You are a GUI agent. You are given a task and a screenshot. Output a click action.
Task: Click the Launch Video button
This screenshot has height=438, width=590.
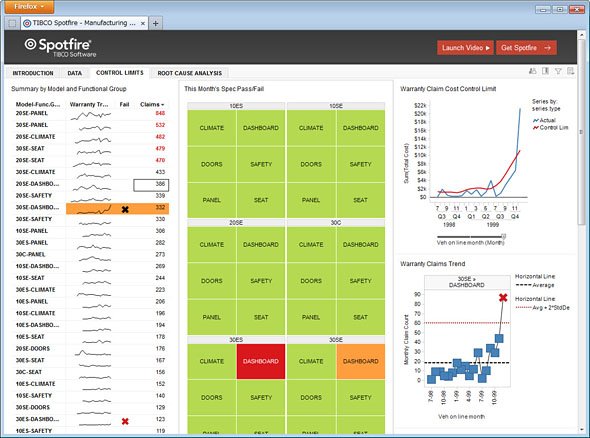[465, 48]
